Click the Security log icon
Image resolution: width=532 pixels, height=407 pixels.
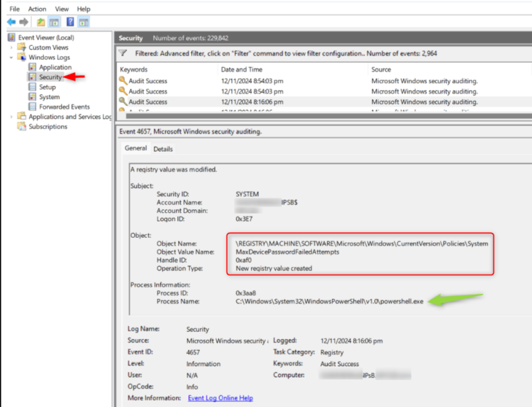(33, 77)
